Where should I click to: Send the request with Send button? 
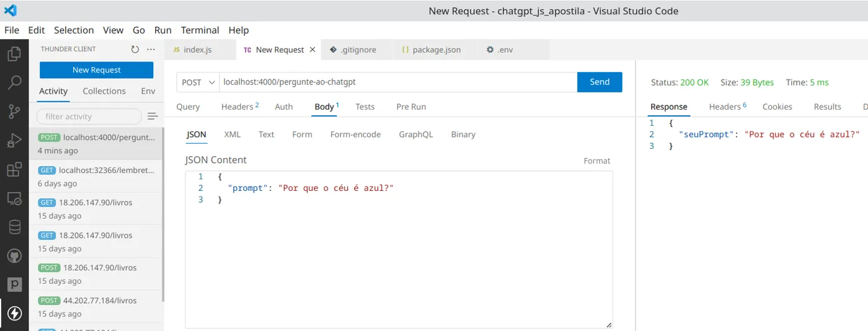click(x=600, y=82)
